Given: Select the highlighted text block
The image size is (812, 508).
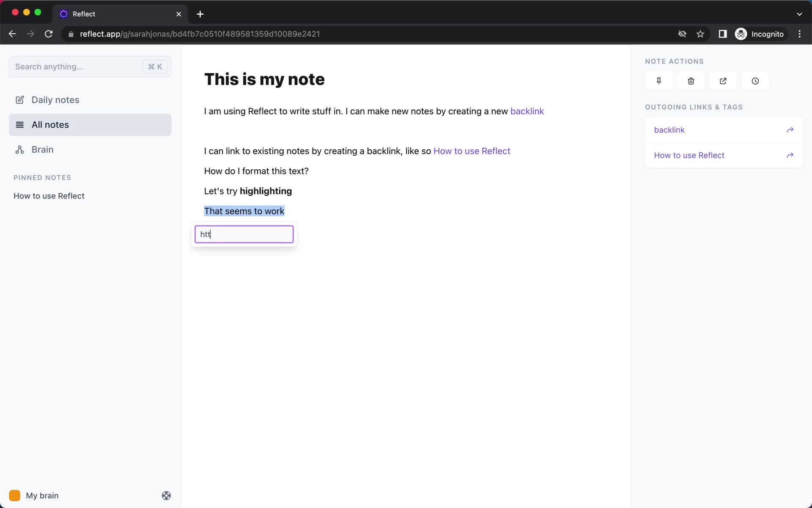Looking at the screenshot, I should pyautogui.click(x=244, y=211).
